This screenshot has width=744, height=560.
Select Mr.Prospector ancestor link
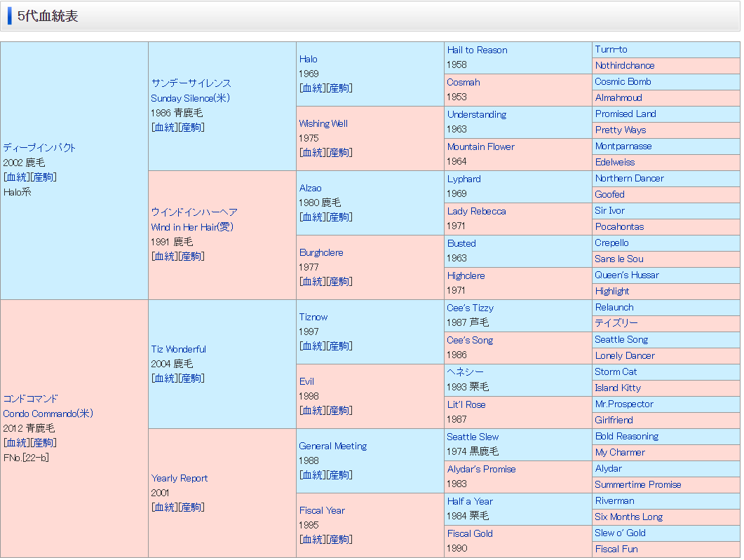pos(624,404)
